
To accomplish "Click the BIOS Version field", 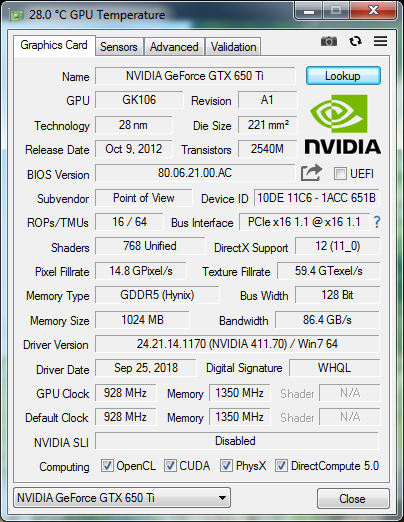I will (195, 173).
